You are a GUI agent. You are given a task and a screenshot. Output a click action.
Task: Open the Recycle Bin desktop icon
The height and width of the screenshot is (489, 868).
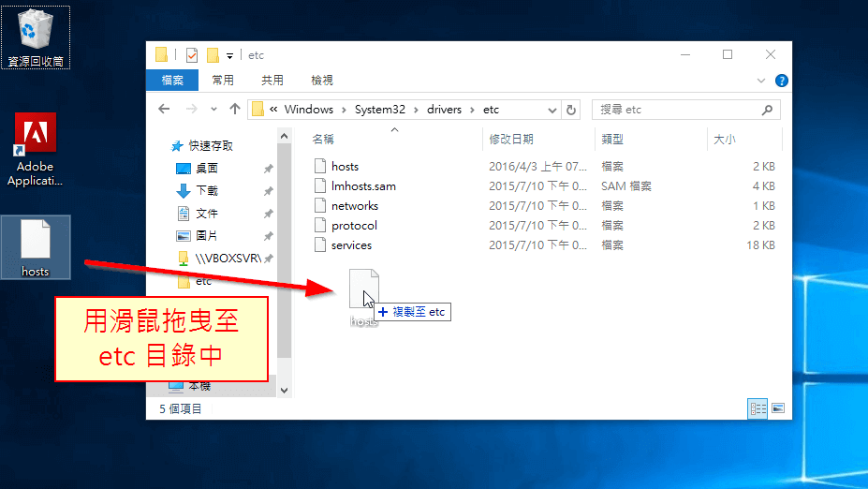(36, 37)
